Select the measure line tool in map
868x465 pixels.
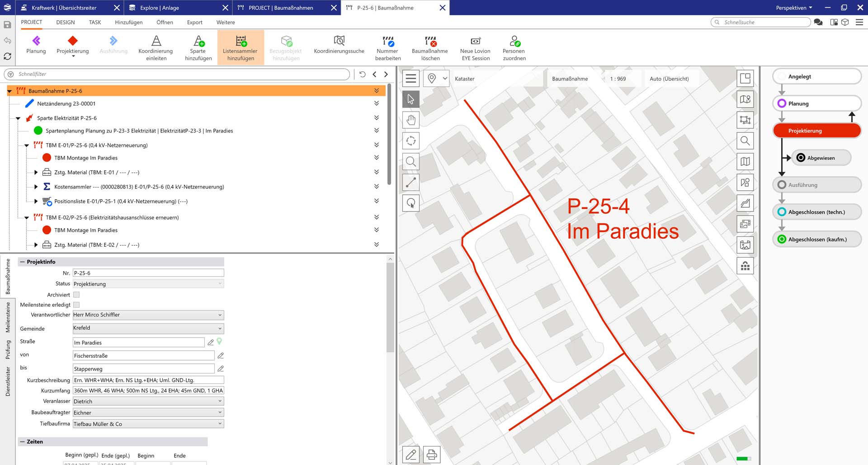(410, 183)
